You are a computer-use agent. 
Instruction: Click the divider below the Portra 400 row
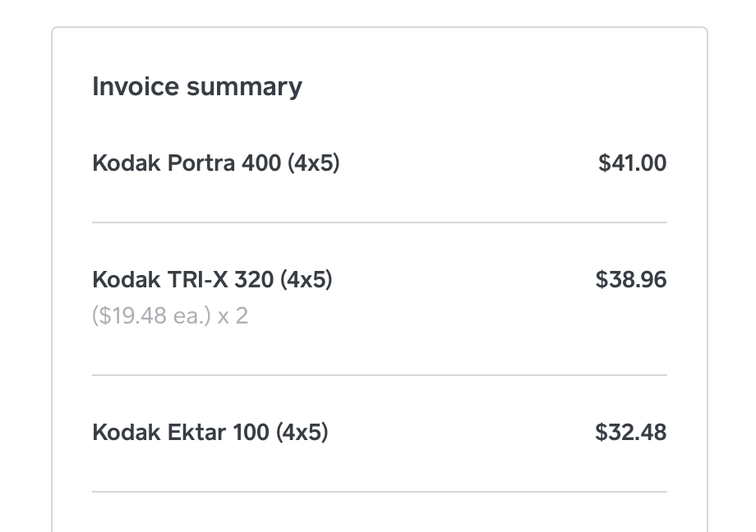pos(379,222)
